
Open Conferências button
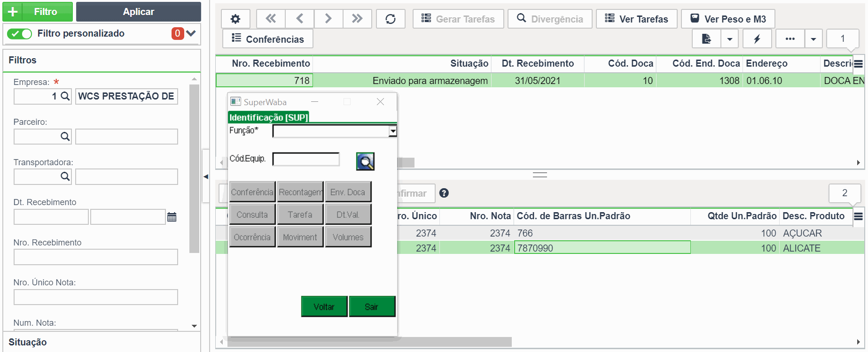pyautogui.click(x=268, y=39)
